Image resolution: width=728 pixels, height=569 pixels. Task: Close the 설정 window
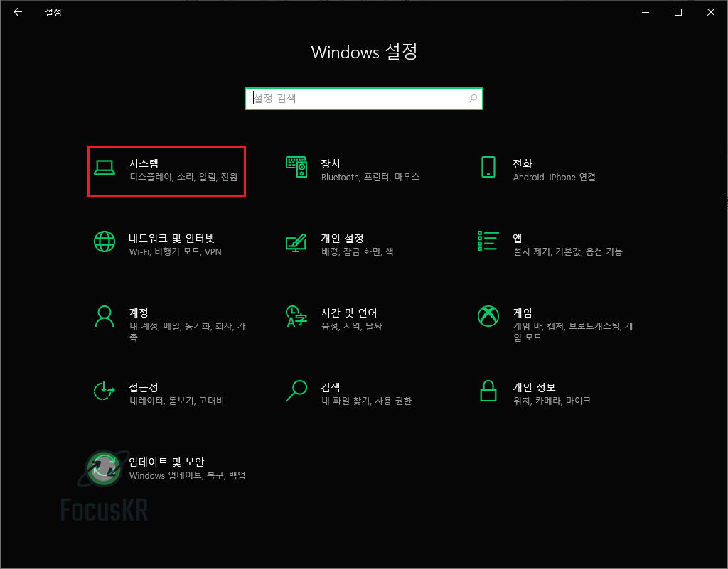(x=711, y=12)
